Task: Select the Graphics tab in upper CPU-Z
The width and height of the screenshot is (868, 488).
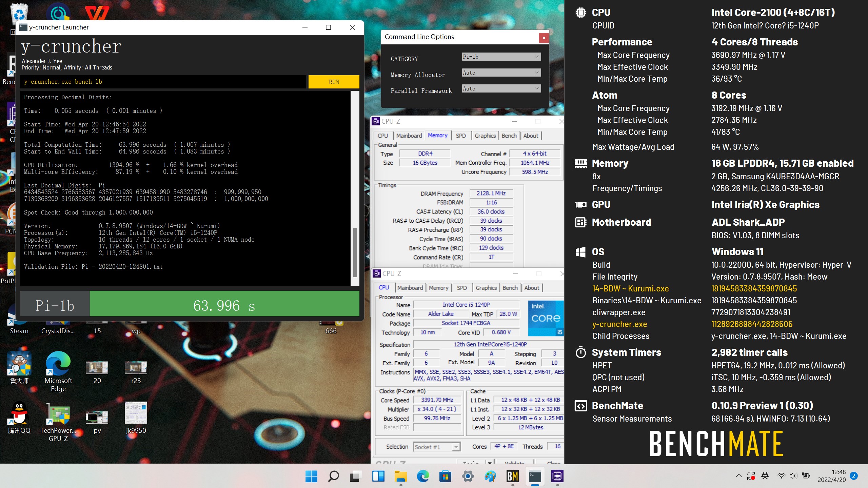Action: pyautogui.click(x=485, y=136)
